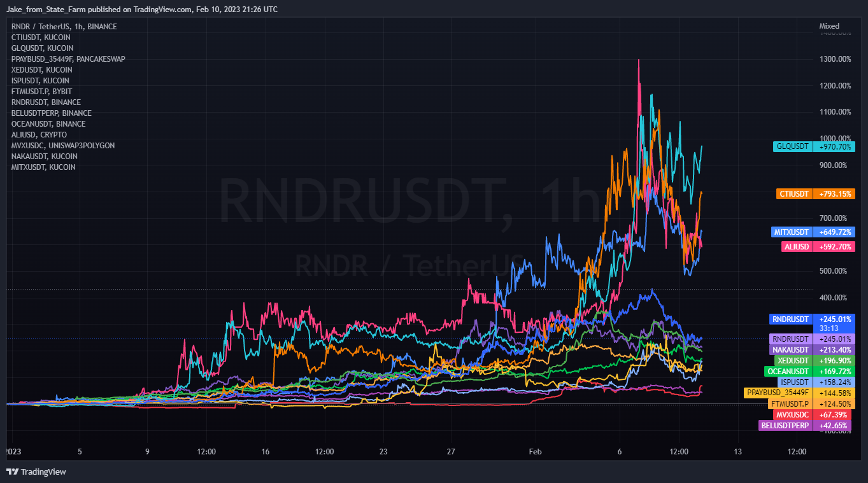The width and height of the screenshot is (868, 483).
Task: Select the MVXUSDC, UNISWAP3POLYGON legend entry
Action: click(x=63, y=146)
